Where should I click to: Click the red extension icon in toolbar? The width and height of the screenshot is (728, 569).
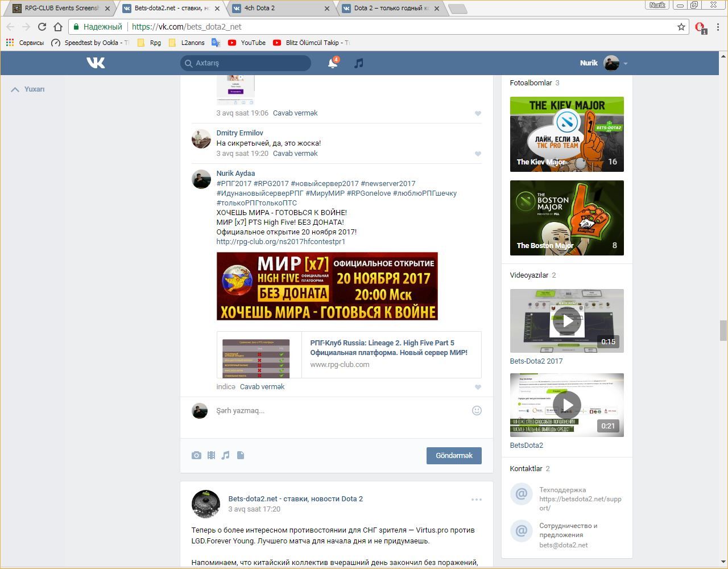coord(701,27)
